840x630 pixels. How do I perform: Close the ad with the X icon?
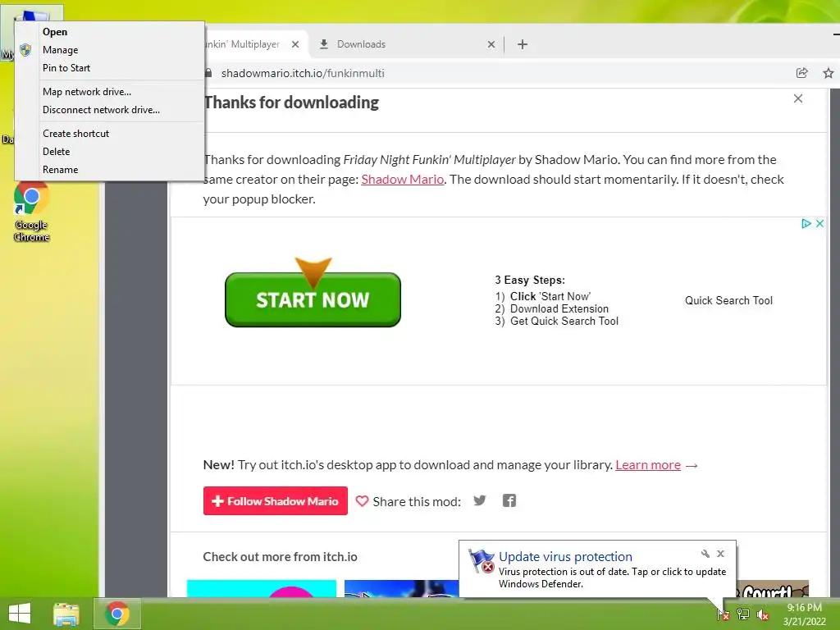[x=819, y=223]
